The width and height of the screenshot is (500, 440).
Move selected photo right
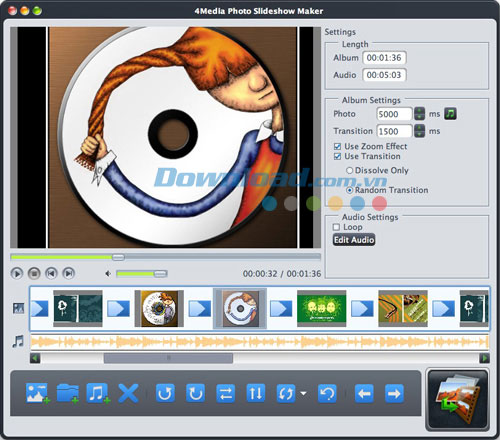[394, 394]
